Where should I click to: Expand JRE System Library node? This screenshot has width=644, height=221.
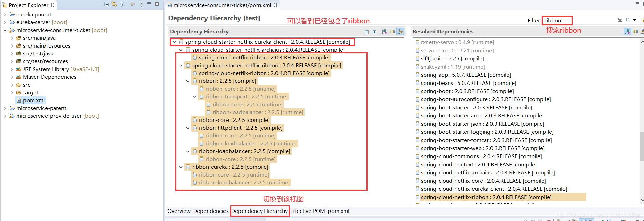12,69
